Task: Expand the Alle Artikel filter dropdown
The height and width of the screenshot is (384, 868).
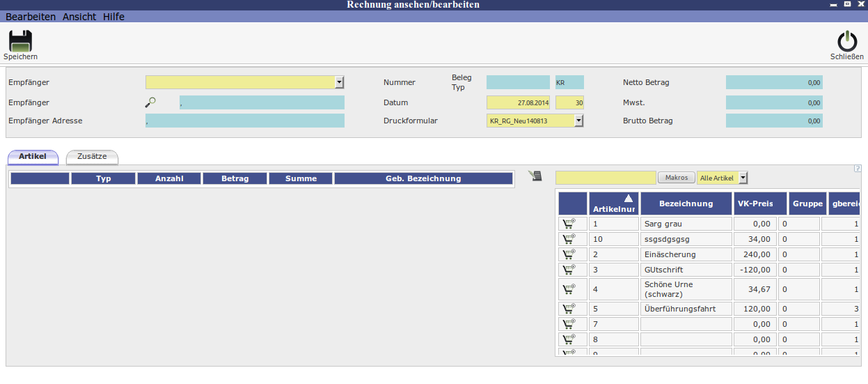Action: pyautogui.click(x=743, y=178)
